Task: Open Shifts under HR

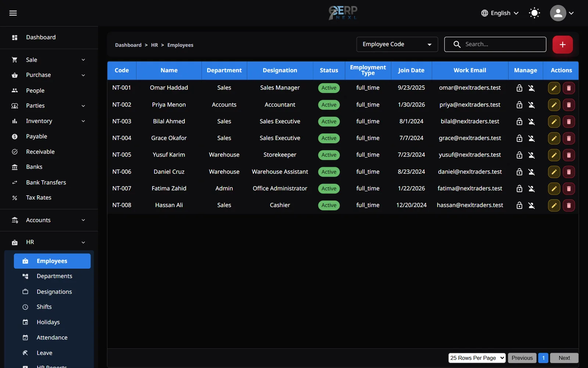Action: [x=52, y=307]
